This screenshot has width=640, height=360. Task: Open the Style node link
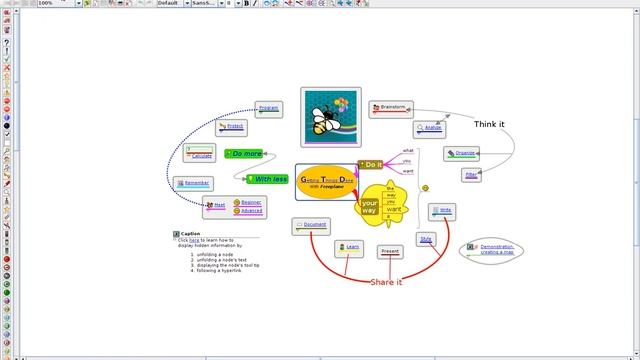(x=426, y=239)
